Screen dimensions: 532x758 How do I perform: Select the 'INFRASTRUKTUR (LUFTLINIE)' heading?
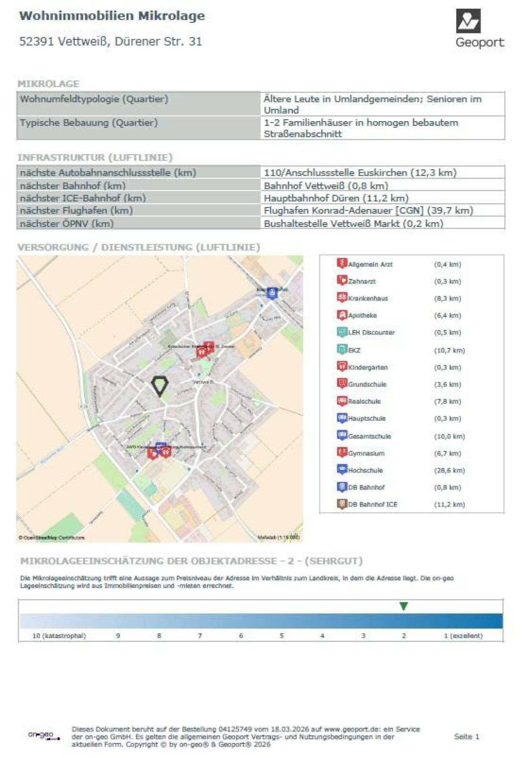[95, 157]
